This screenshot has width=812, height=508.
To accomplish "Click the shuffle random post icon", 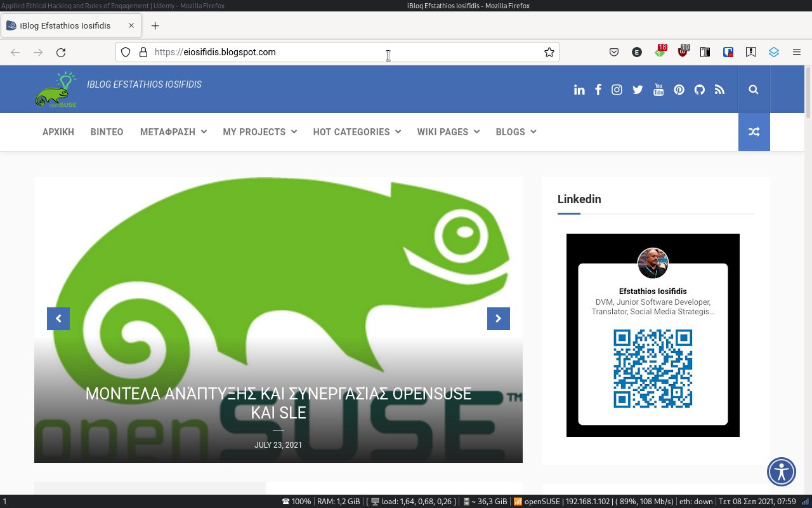I will (754, 132).
